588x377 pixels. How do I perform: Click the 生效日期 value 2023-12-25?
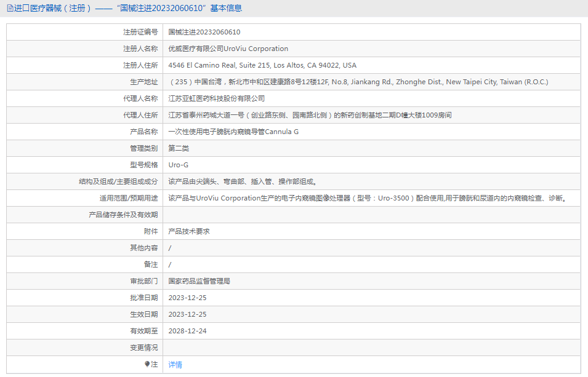[188, 314]
